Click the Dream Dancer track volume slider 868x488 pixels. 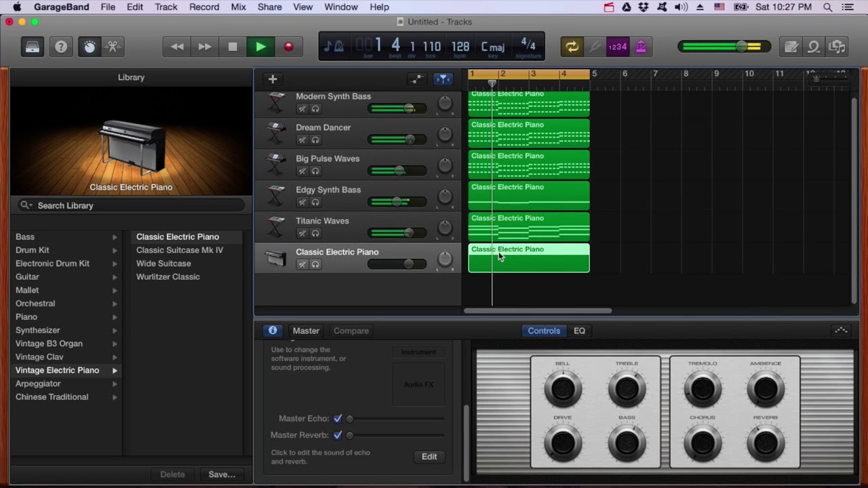397,140
